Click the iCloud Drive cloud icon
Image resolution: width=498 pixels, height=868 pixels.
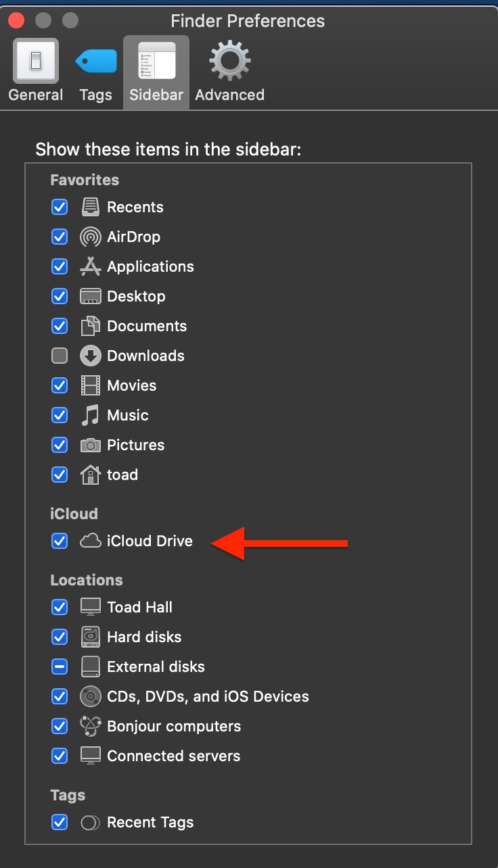click(91, 541)
